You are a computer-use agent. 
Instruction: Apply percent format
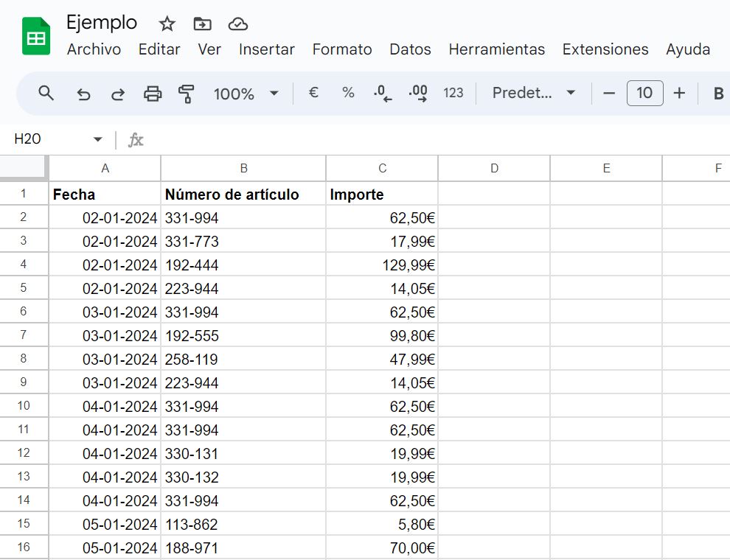point(348,93)
